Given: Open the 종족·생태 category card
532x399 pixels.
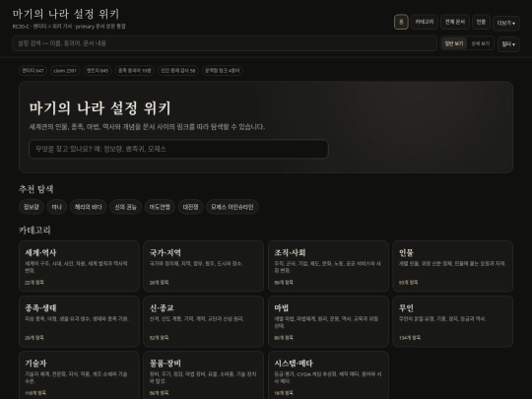Looking at the screenshot, I should coord(79,321).
